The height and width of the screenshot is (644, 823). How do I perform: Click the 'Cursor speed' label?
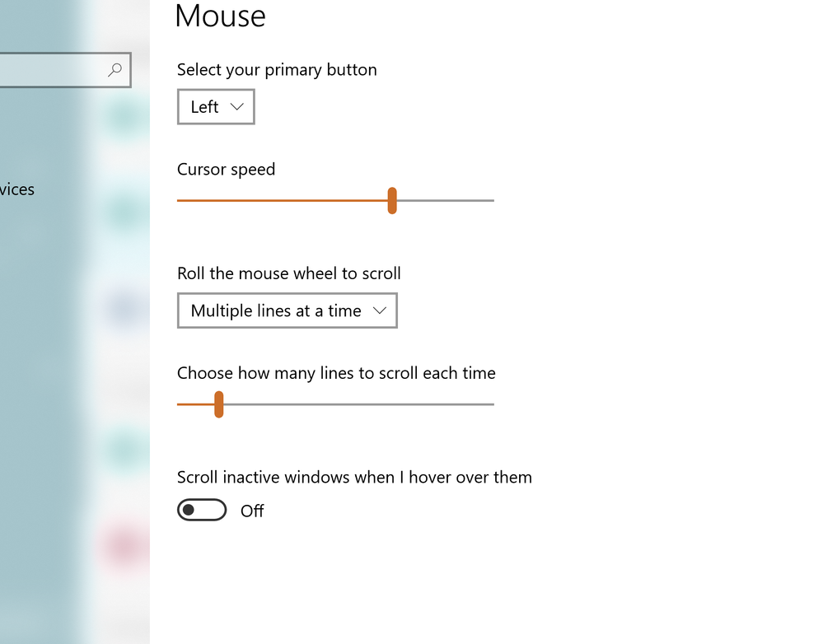coord(226,170)
